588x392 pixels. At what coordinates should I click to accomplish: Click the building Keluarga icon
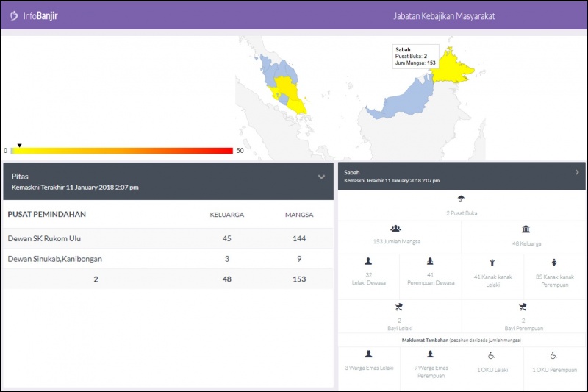pos(526,229)
